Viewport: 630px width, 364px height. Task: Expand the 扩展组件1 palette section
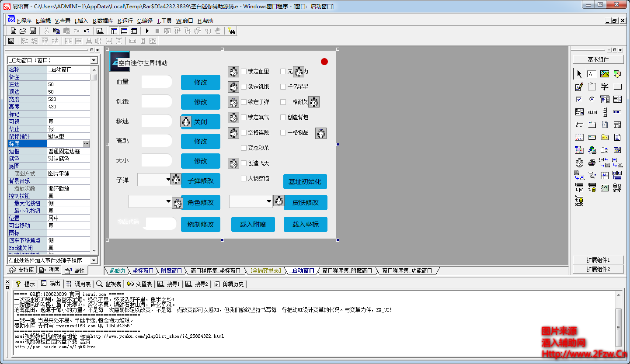tap(598, 260)
